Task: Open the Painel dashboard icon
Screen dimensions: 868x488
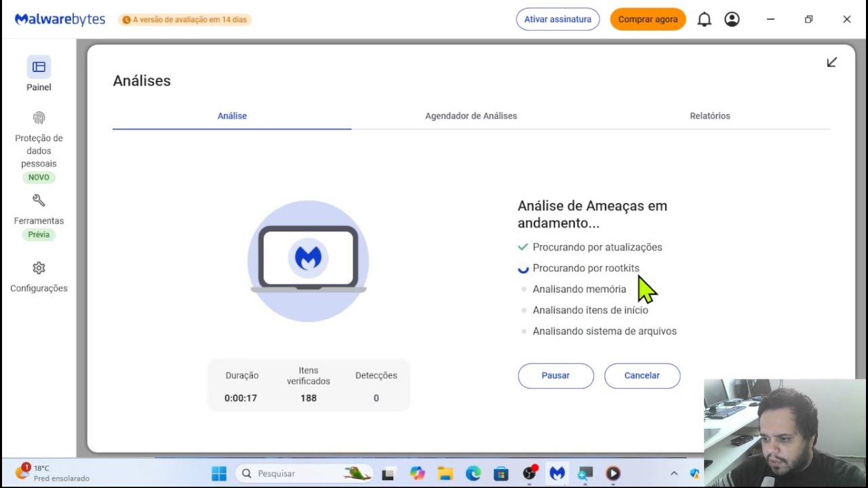Action: tap(39, 66)
